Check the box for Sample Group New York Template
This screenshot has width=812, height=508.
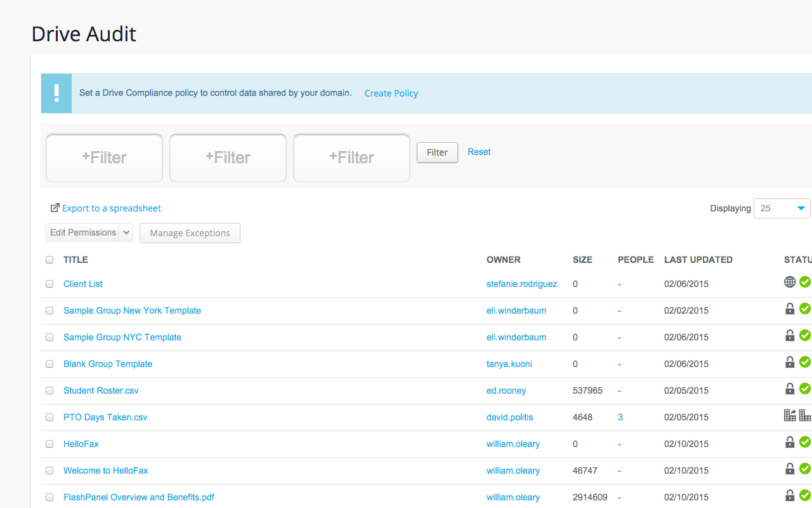coord(49,311)
